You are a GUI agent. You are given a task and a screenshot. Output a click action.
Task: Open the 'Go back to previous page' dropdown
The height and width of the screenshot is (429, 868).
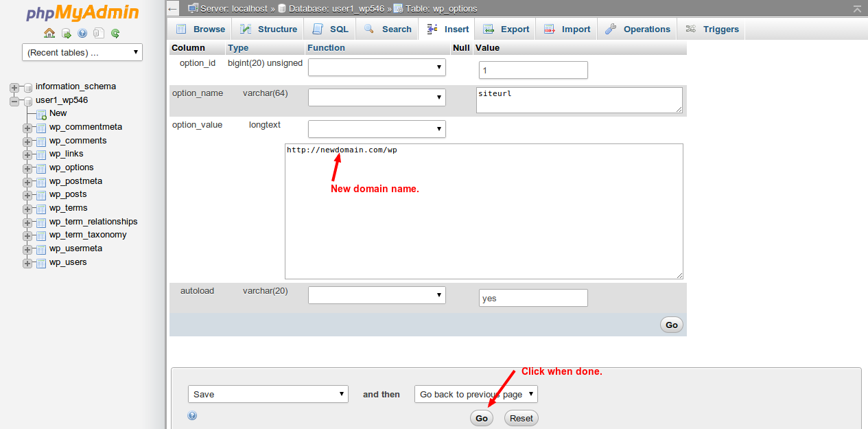pos(476,394)
